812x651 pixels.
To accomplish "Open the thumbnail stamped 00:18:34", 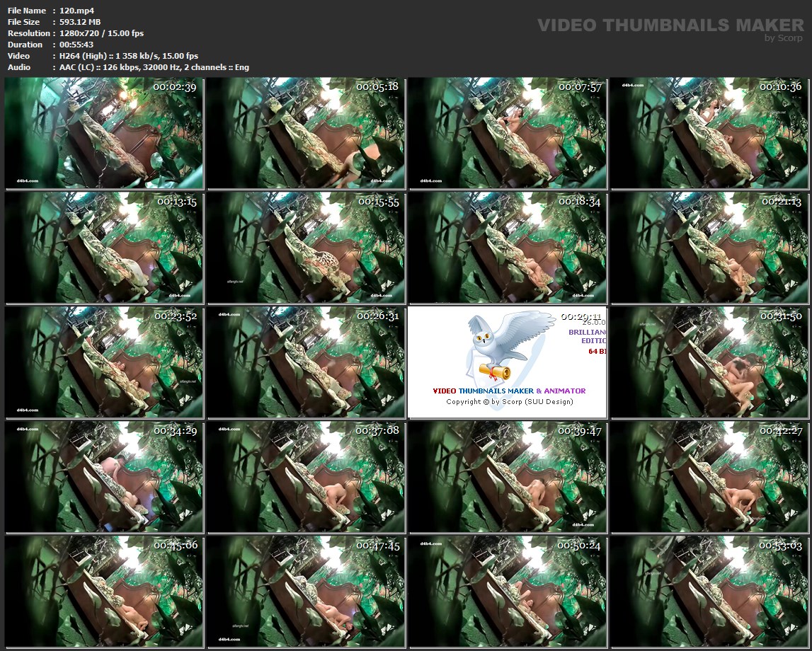I will (508, 248).
